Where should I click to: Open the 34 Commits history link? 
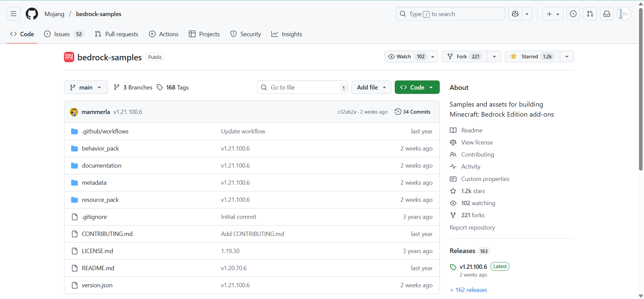[x=413, y=112]
